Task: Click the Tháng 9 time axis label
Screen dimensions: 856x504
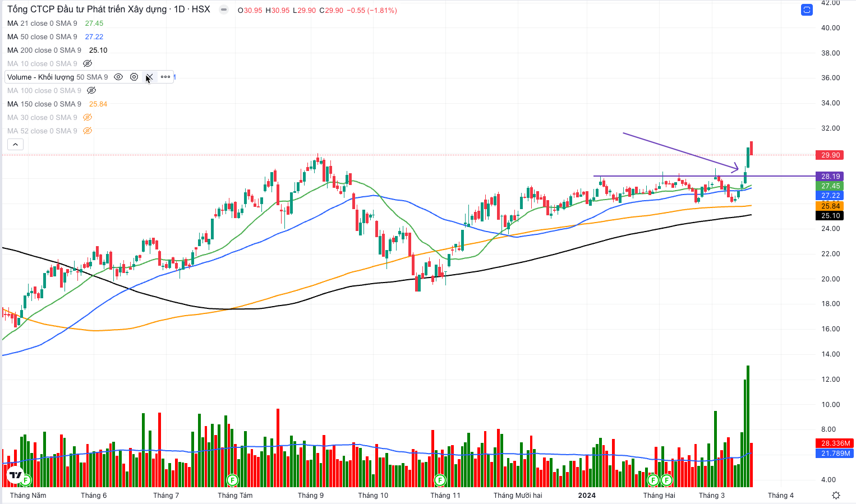Action: pyautogui.click(x=311, y=495)
